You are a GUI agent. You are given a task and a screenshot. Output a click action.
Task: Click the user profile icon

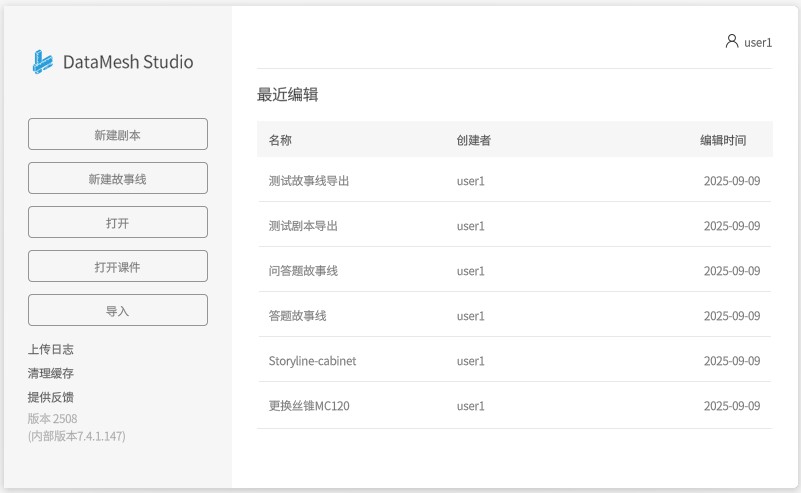[732, 41]
